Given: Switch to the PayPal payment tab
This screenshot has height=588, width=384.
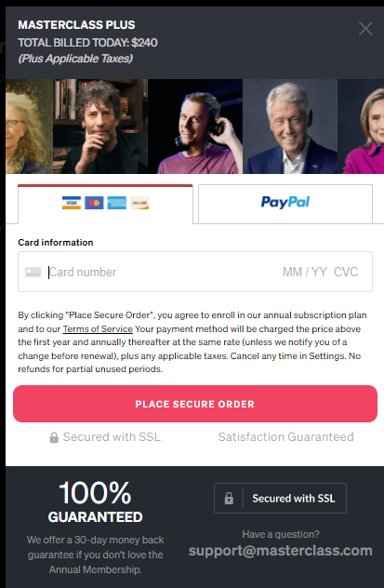Looking at the screenshot, I should 285,204.
